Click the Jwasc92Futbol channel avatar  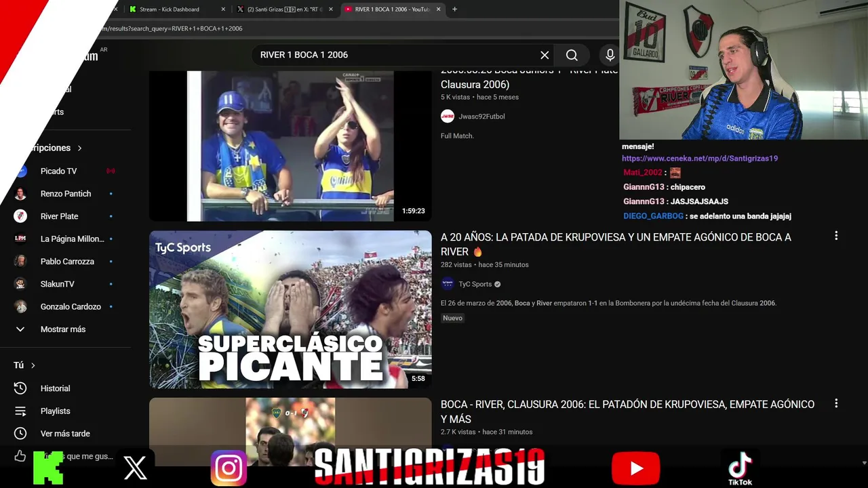pyautogui.click(x=448, y=117)
